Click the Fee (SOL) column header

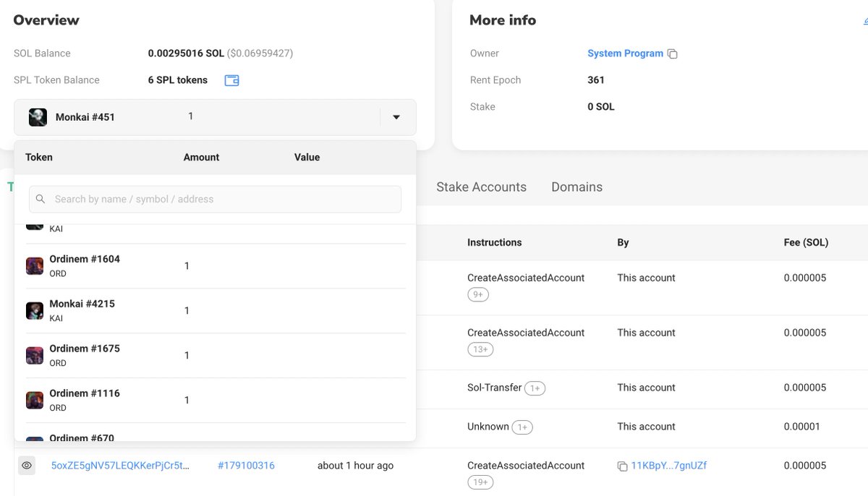coord(806,243)
